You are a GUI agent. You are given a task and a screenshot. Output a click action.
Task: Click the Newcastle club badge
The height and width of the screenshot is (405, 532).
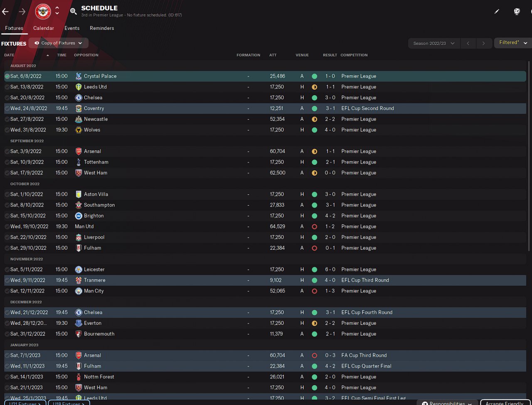(x=79, y=119)
